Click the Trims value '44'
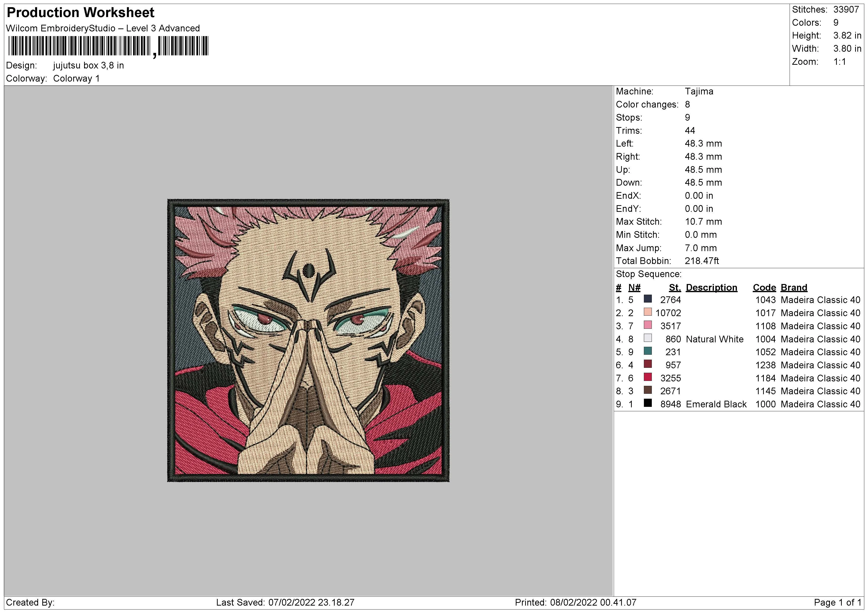 [x=690, y=131]
